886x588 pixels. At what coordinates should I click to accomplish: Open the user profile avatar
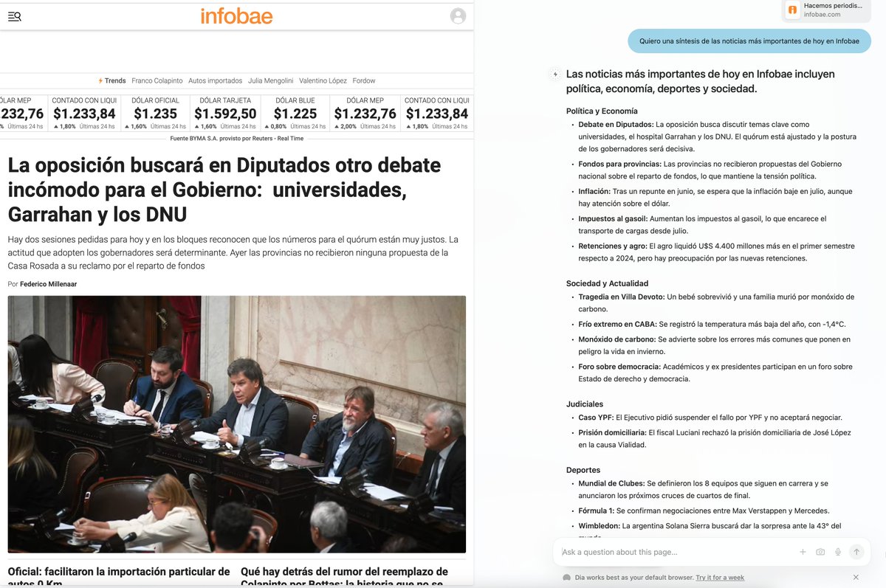(x=458, y=15)
